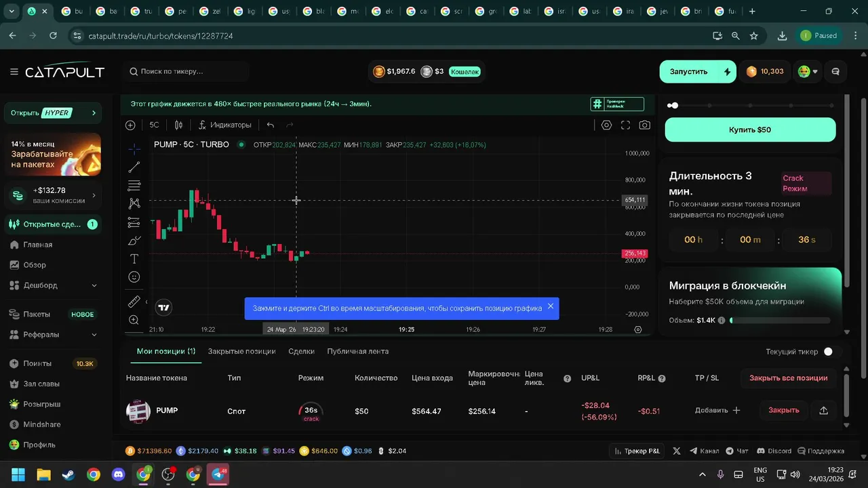Select the ruler measure tool
Screen dimensions: 868x488
click(x=134, y=302)
